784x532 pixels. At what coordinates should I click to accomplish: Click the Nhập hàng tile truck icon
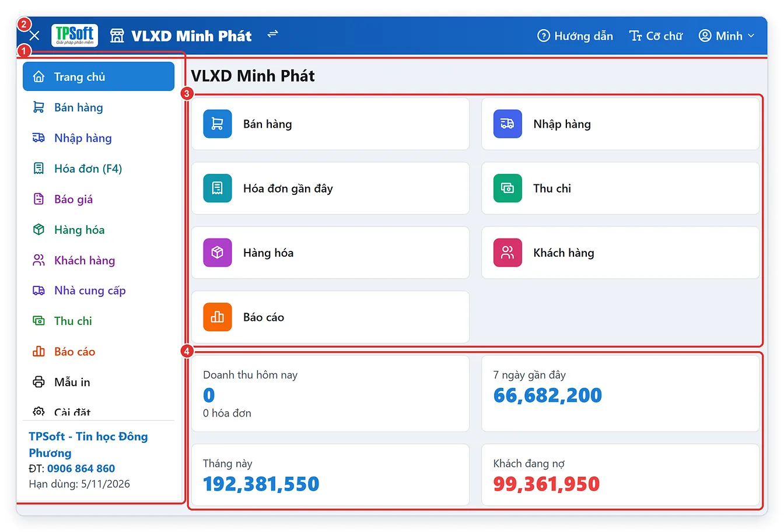click(x=508, y=124)
